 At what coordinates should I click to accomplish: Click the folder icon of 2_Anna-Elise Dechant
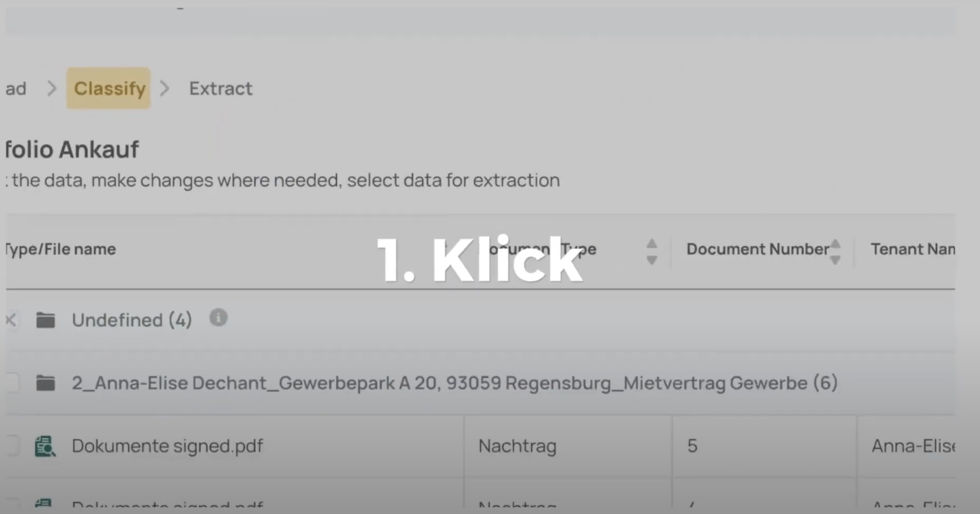(46, 383)
